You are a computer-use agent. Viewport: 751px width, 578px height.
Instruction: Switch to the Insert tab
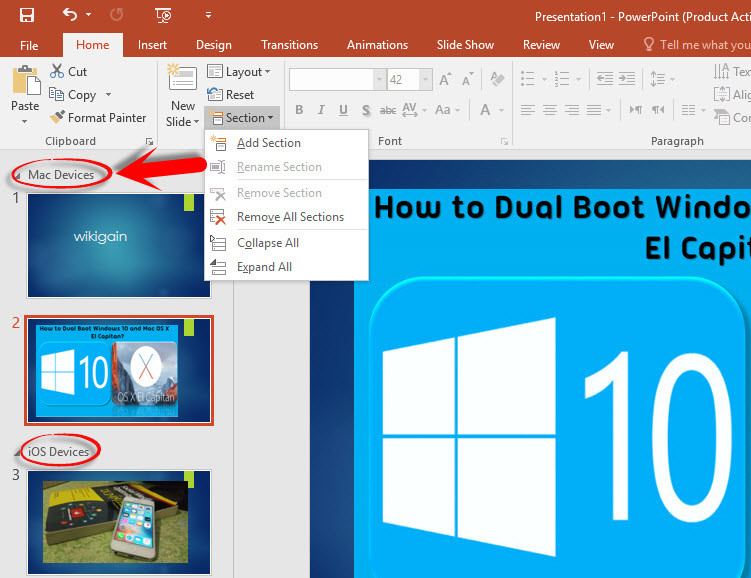[x=152, y=45]
